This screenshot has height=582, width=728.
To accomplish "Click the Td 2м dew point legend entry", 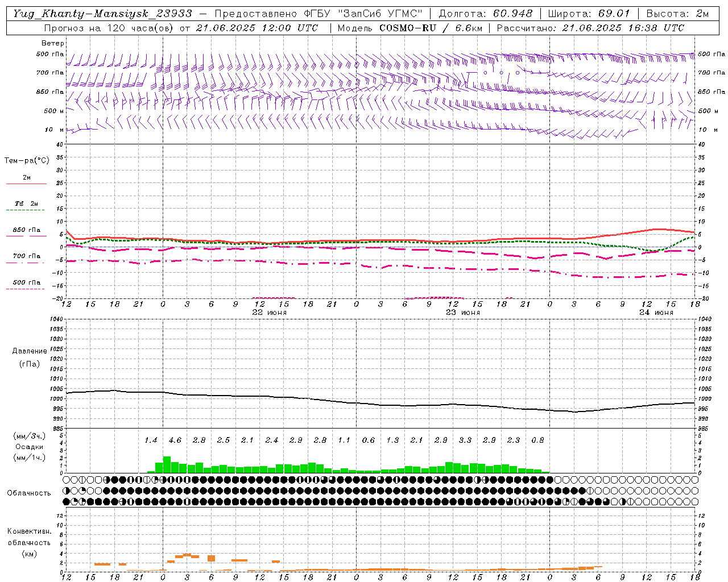I will tap(27, 203).
